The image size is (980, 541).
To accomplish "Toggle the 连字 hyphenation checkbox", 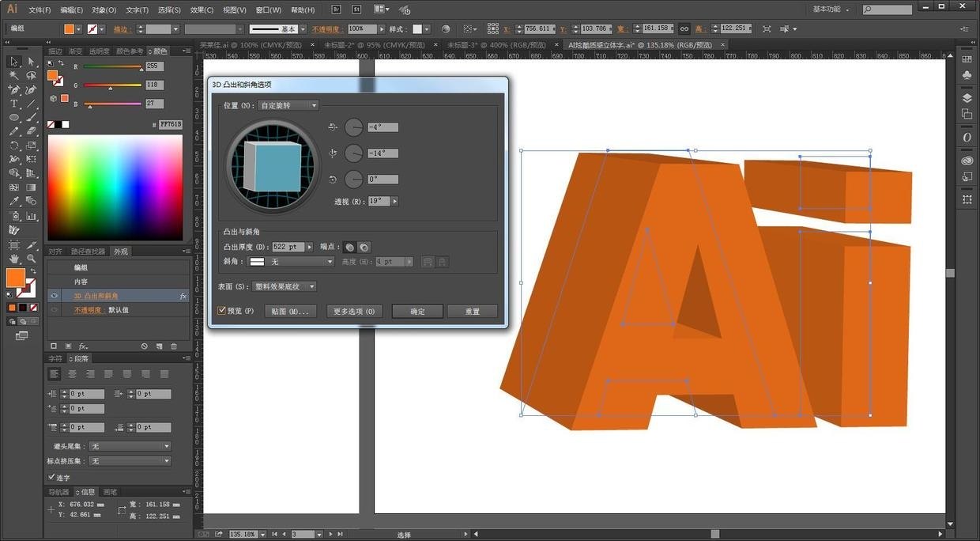I will [51, 477].
